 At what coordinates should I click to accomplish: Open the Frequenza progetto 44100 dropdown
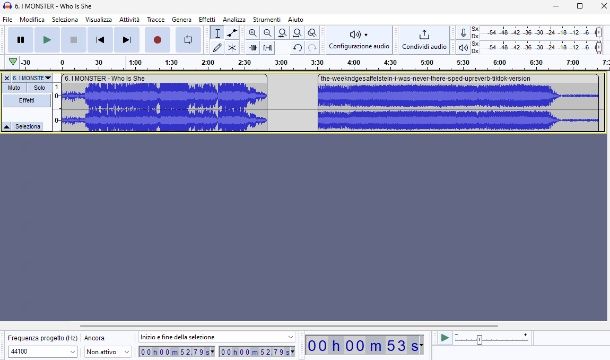pyautogui.click(x=42, y=352)
